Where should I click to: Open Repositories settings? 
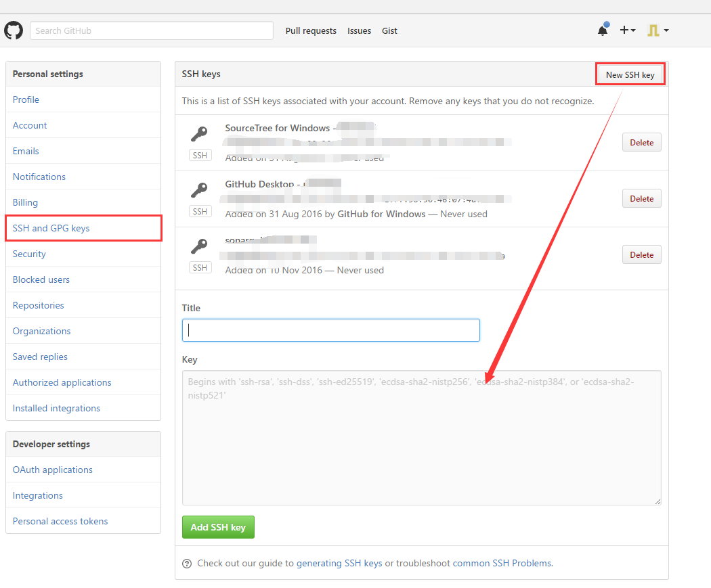[x=83, y=305]
